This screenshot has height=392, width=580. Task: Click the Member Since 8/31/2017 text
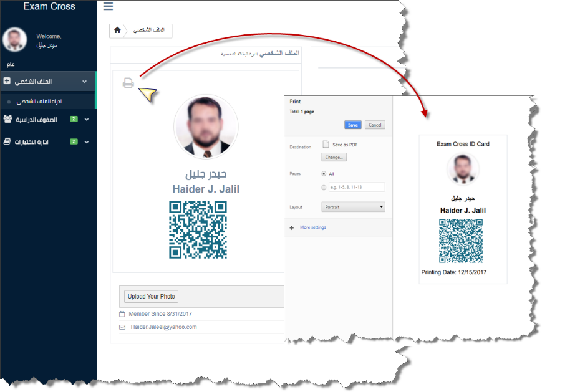click(x=160, y=314)
